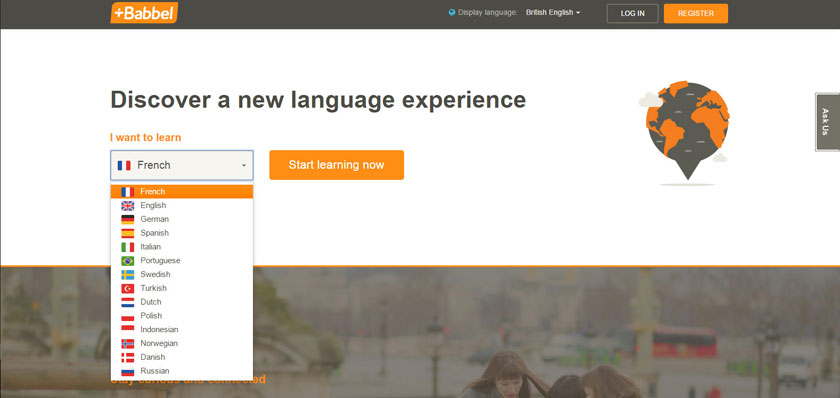Click the Norwegian flag icon
Screen dimensions: 840x398
pos(128,343)
